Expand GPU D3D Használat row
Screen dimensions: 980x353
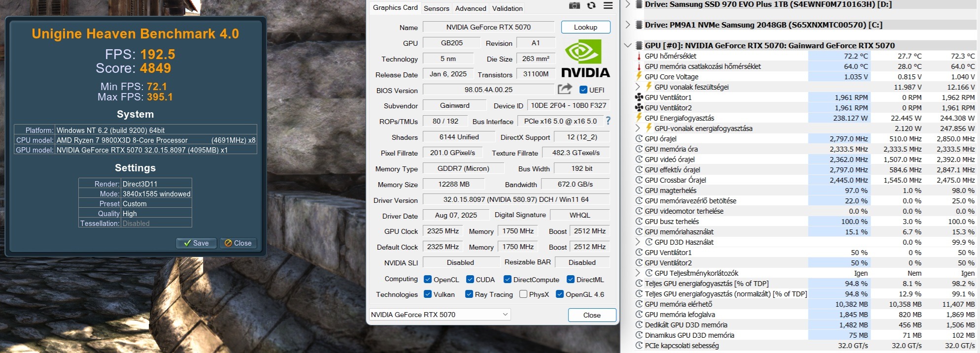[638, 242]
